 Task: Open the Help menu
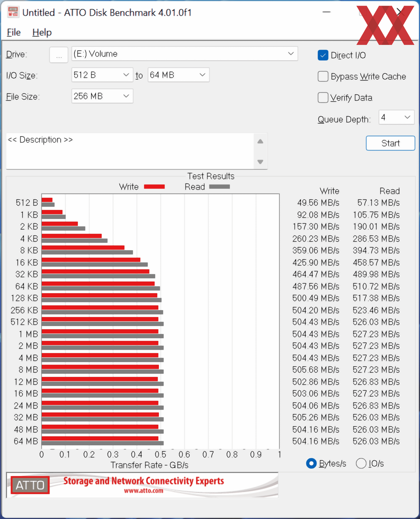(42, 32)
